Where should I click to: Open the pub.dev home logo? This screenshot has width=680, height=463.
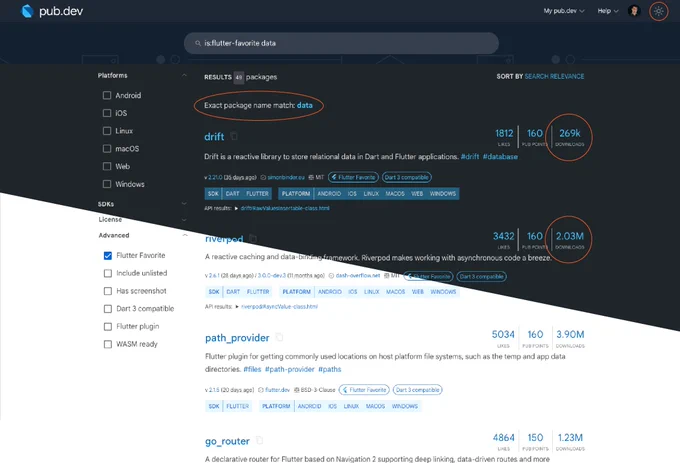(52, 11)
